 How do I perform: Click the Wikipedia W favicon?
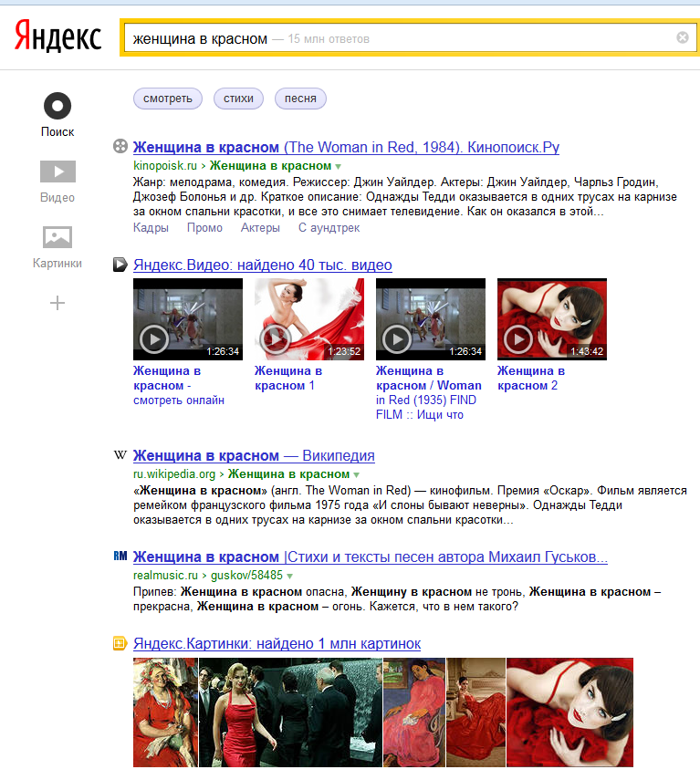(x=120, y=454)
